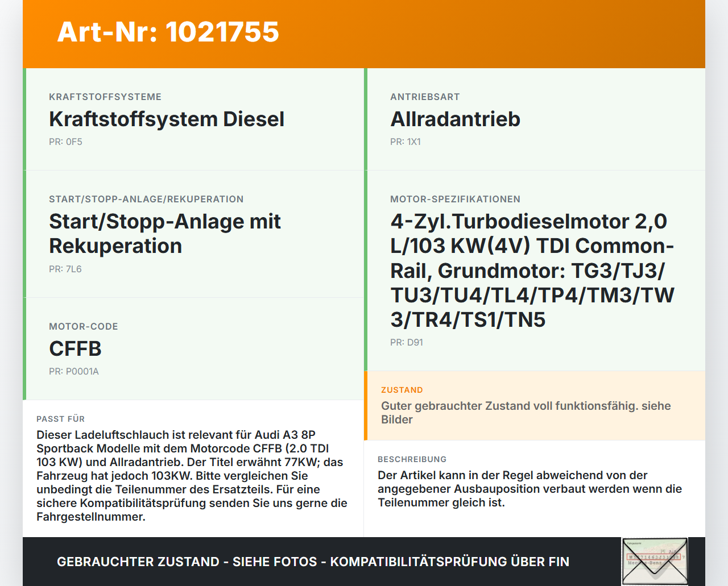This screenshot has width=728, height=586.
Task: Click the KRAFTSTOFFSYSTEME label
Action: click(105, 97)
